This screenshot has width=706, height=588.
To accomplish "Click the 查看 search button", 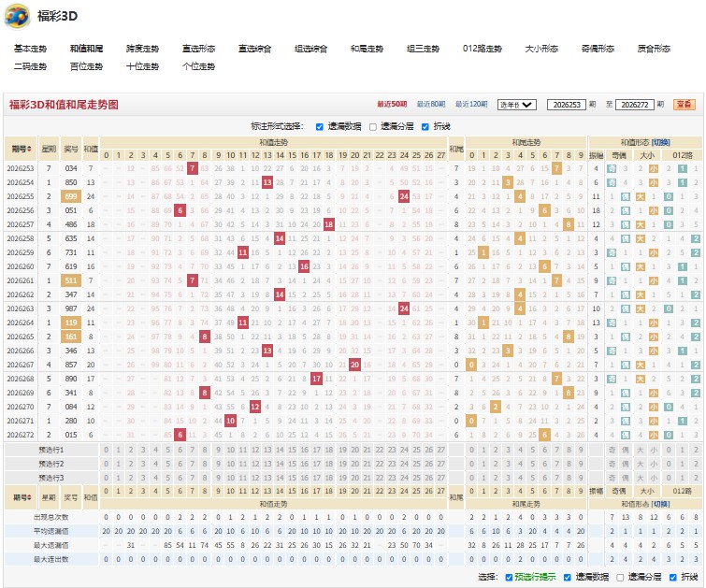I will click(684, 105).
